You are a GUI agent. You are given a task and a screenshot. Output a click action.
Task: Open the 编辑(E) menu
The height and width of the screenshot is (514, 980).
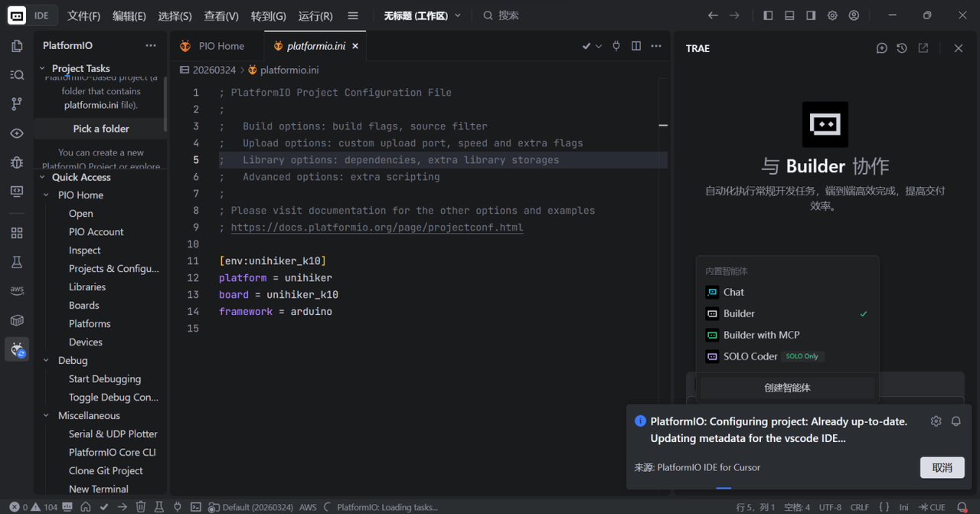(129, 15)
